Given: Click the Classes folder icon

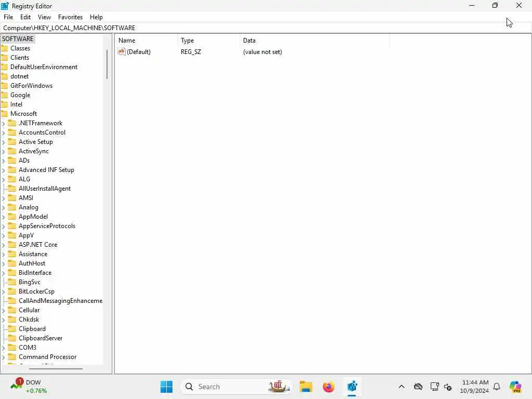Looking at the screenshot, I should [4, 48].
